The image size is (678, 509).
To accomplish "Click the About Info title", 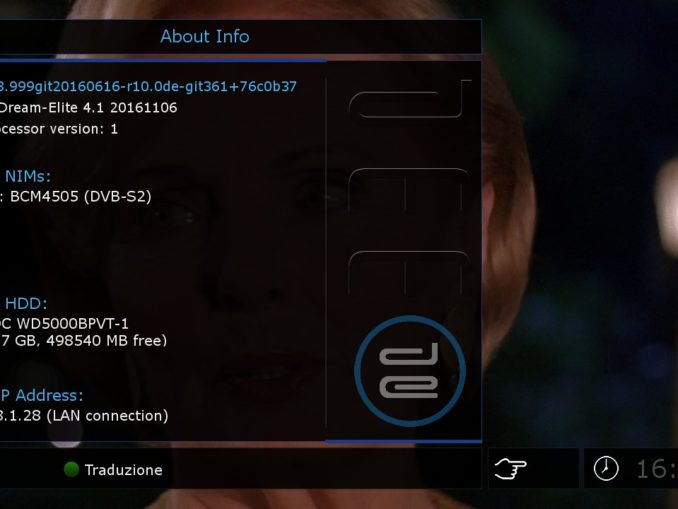I will coord(205,36).
